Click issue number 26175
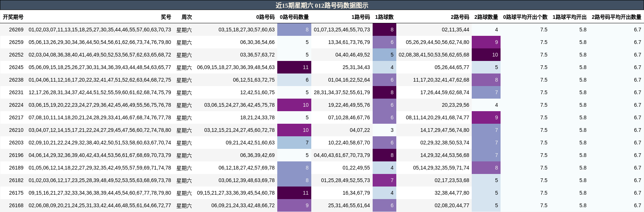This screenshot has height=212, width=644. click(16, 193)
